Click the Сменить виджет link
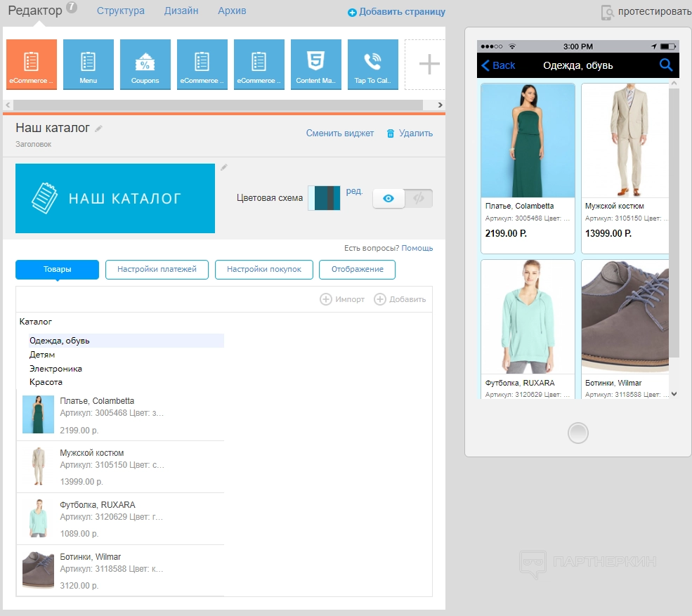 [339, 133]
